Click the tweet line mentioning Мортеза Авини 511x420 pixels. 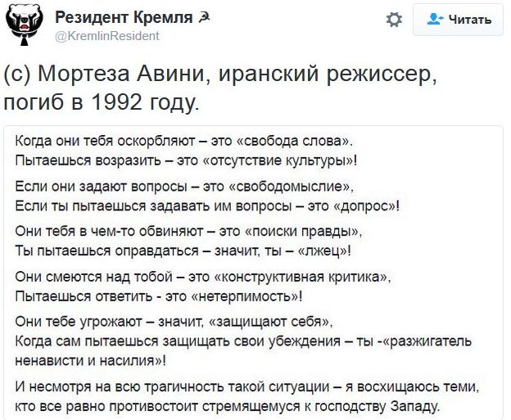point(221,76)
